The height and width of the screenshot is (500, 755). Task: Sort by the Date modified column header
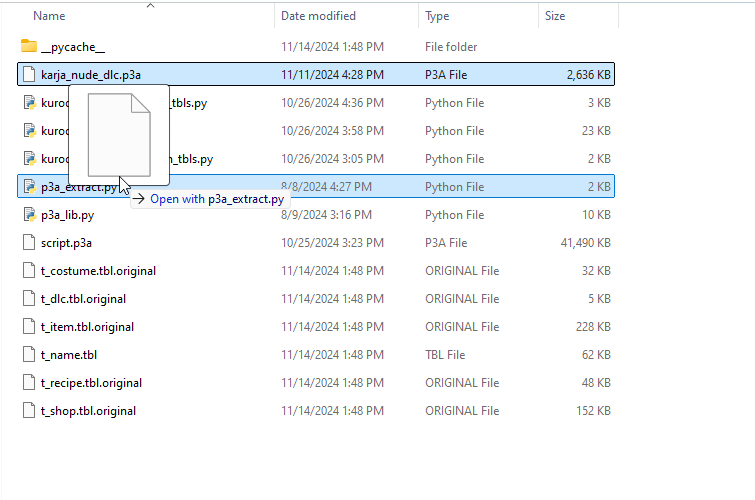click(318, 16)
